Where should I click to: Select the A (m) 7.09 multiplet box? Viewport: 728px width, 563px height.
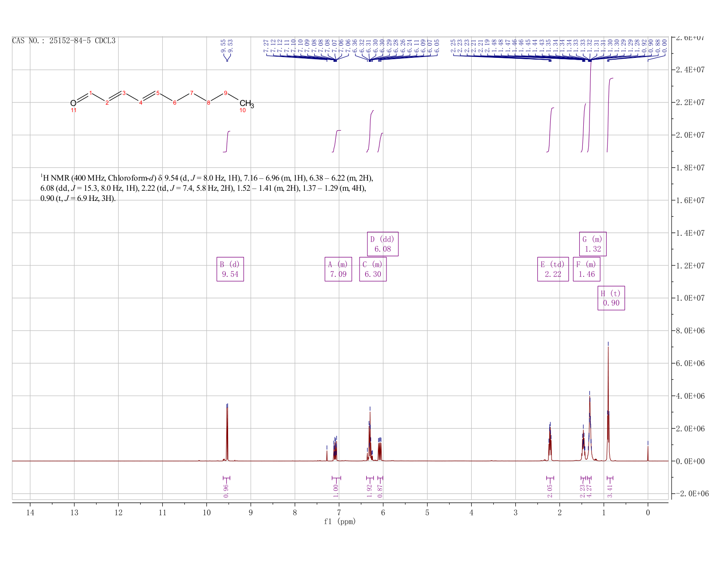point(338,269)
